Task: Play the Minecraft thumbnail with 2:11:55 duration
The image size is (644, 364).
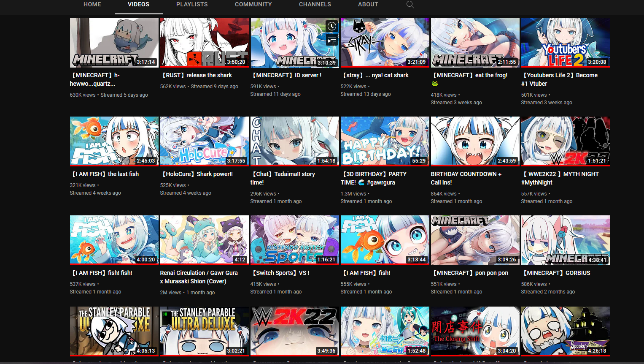Action: [475, 42]
